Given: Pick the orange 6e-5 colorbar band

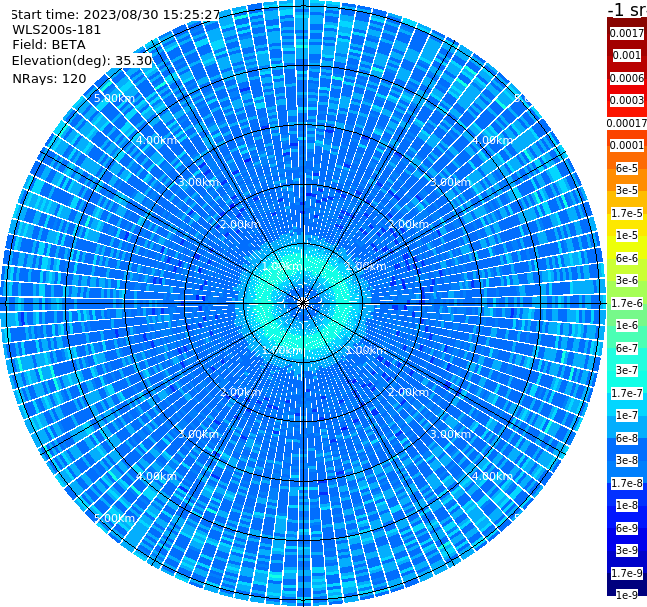Looking at the screenshot, I should tap(627, 168).
